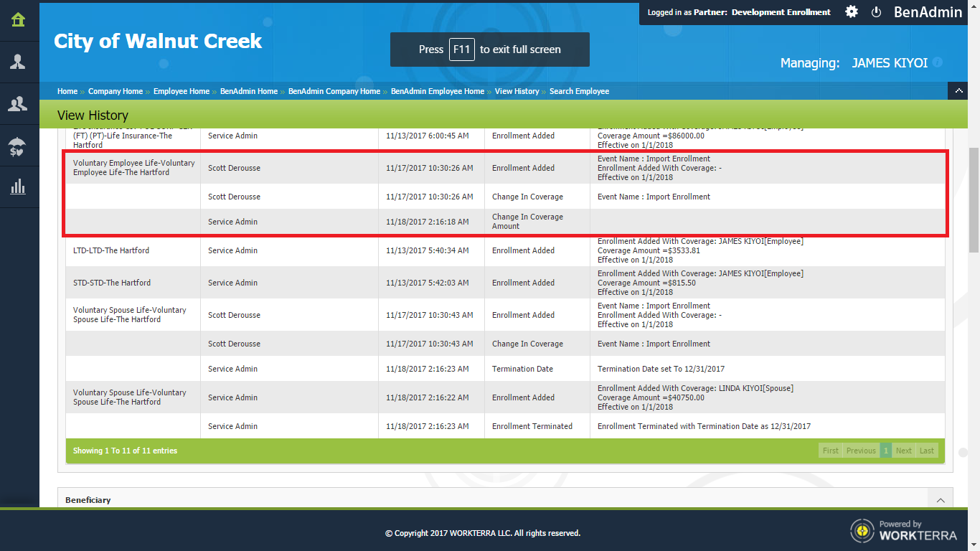The height and width of the screenshot is (551, 980).
Task: Open Search Employee breadcrumb
Action: pos(579,91)
